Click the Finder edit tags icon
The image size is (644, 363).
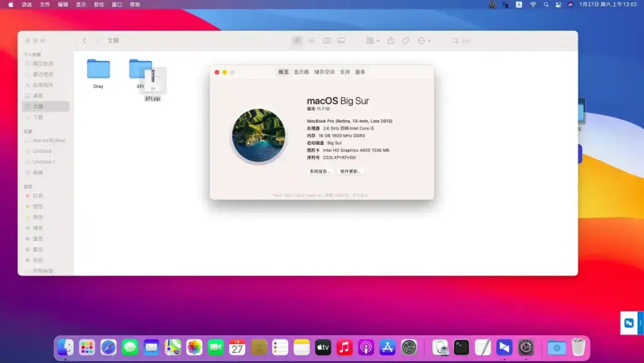click(x=406, y=41)
